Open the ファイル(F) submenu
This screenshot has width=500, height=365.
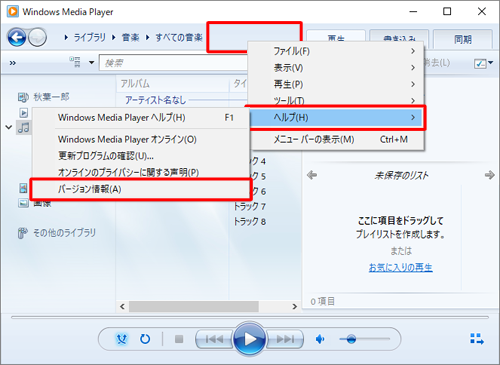[x=336, y=51]
